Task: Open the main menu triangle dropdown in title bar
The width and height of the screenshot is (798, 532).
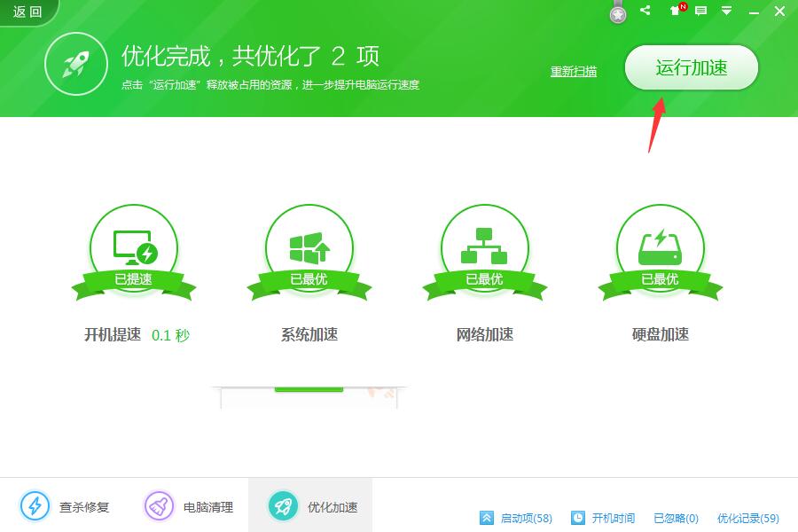Action: (727, 11)
